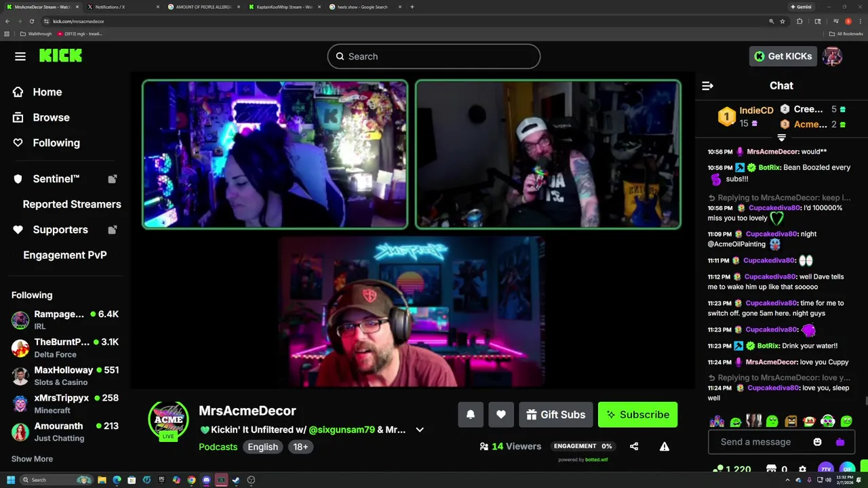Open Discord from taskbar
Viewport: 868px width, 488px height.
(206, 480)
